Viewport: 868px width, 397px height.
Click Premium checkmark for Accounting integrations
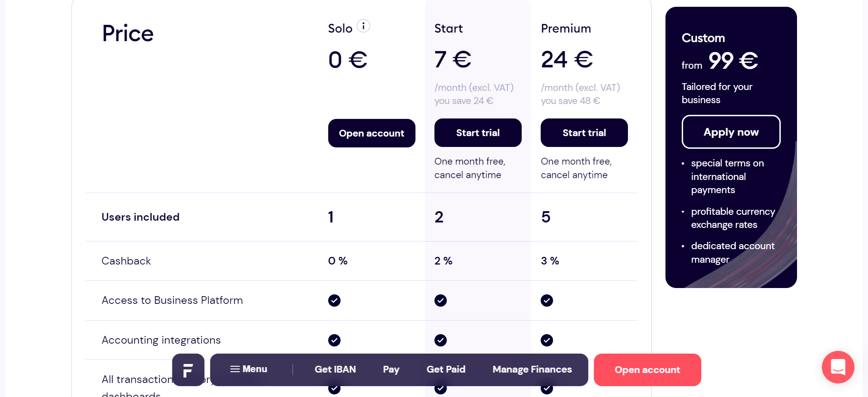(547, 340)
